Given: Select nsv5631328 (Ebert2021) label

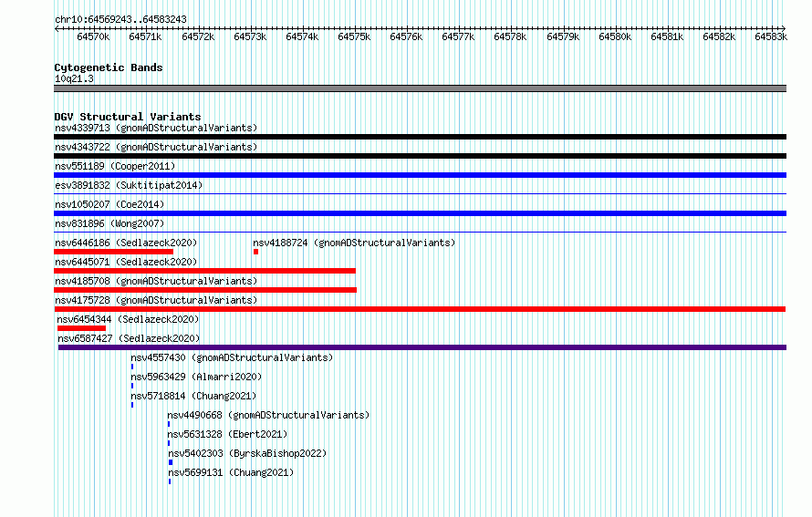Looking at the screenshot, I should (x=227, y=434).
